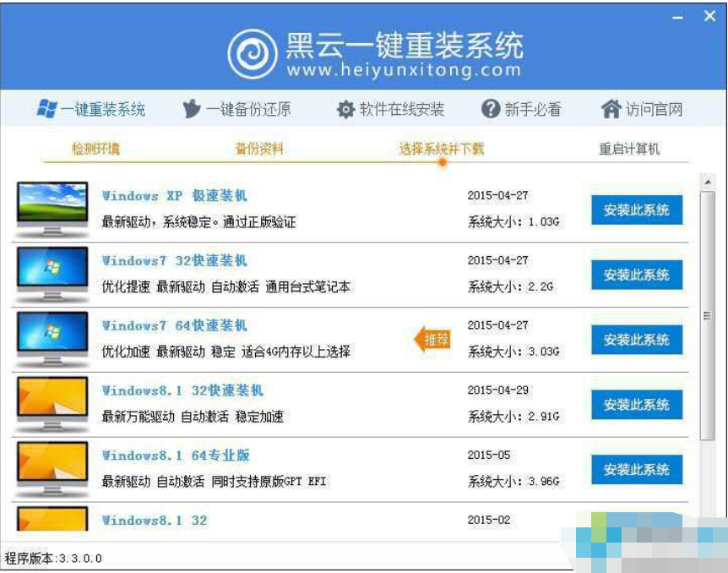Click description 同时支持原版GPT EFI

click(269, 482)
